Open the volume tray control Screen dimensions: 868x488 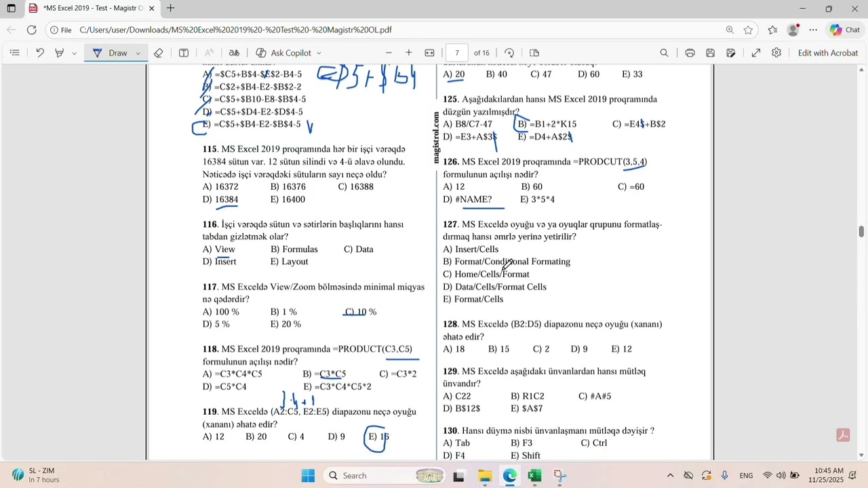(781, 476)
